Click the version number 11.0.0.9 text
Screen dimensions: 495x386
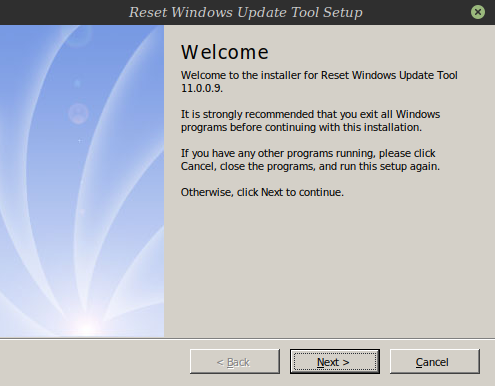coord(201,88)
